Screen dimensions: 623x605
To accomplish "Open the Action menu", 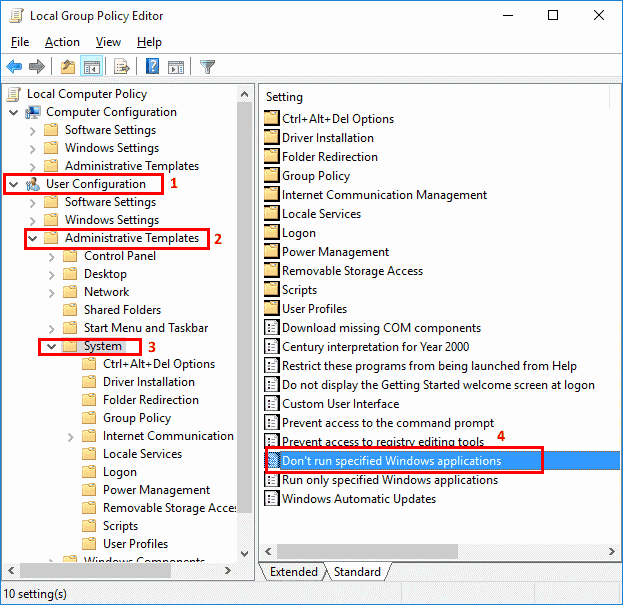I will pos(62,42).
